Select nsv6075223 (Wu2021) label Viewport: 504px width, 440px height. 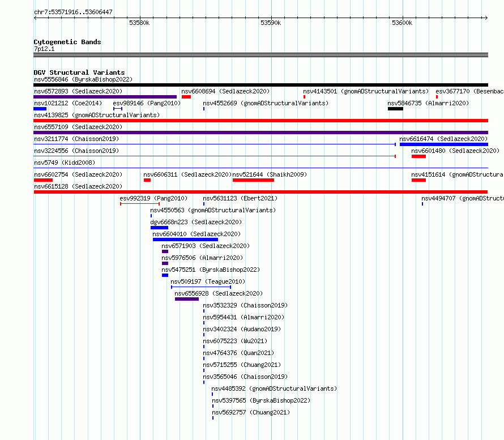235,341
